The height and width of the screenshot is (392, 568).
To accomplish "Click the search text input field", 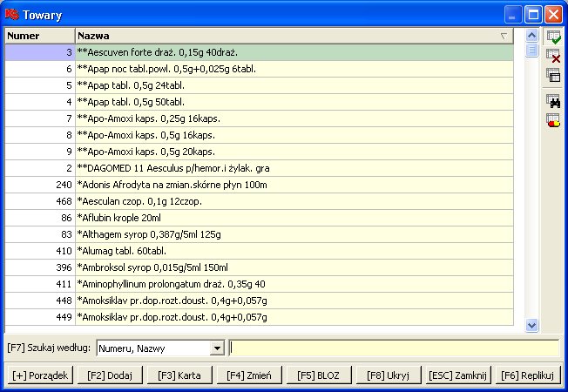I will tap(393, 348).
